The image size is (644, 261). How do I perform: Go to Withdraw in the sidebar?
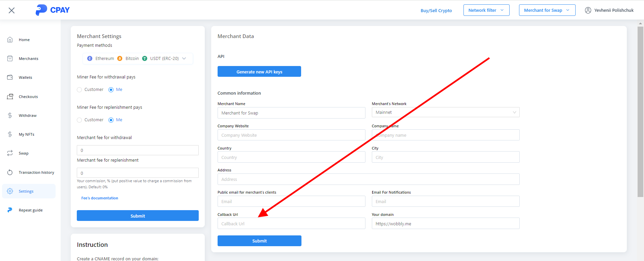[x=28, y=116]
